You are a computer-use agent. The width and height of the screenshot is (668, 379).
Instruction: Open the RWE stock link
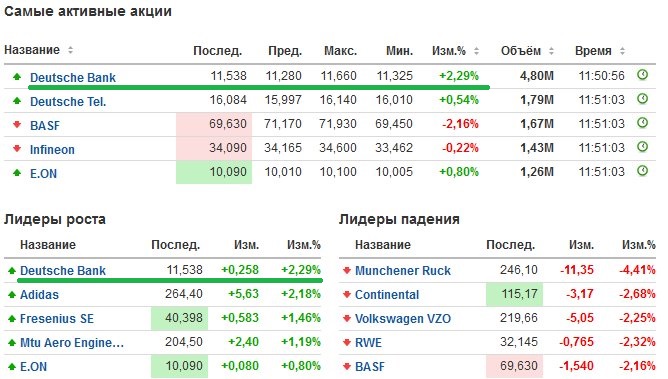pos(368,342)
